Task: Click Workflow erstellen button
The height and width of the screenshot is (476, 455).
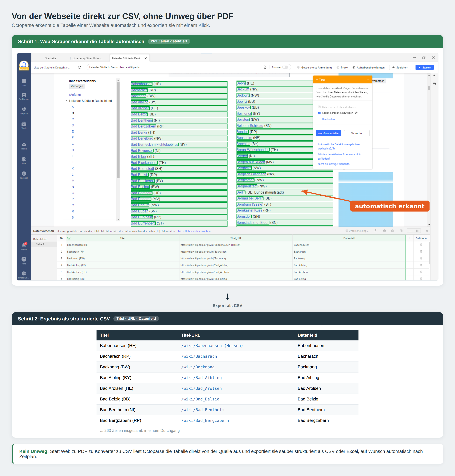Action: 328,133
